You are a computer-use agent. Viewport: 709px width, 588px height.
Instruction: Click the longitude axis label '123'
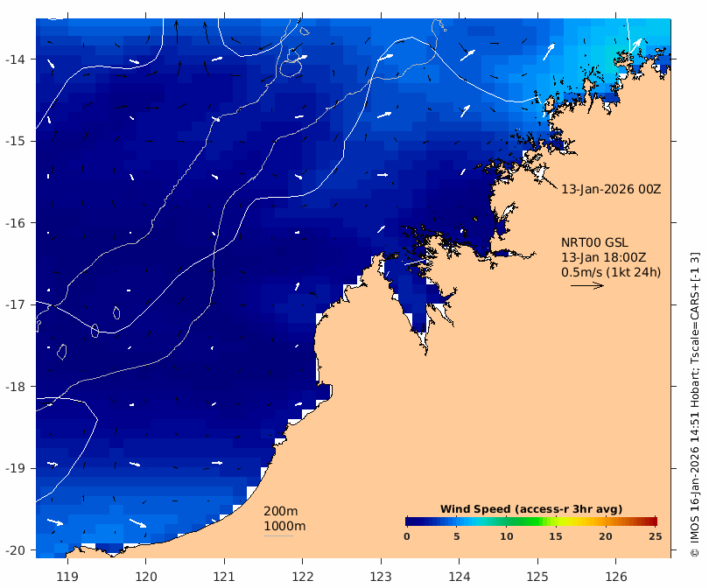click(x=381, y=577)
